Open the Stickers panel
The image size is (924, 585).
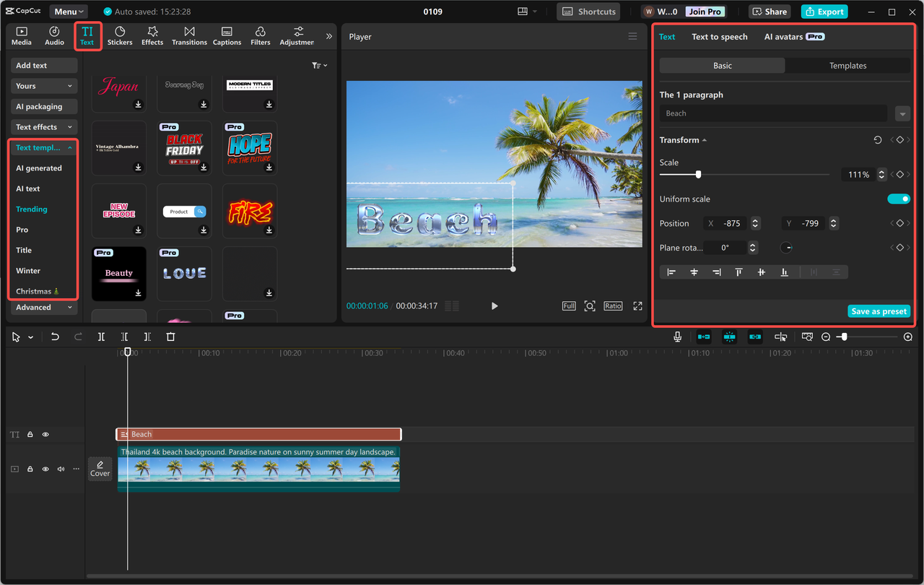120,35
